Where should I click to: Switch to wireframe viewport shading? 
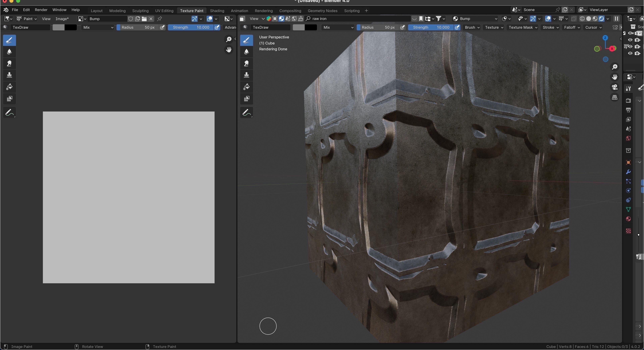[582, 19]
